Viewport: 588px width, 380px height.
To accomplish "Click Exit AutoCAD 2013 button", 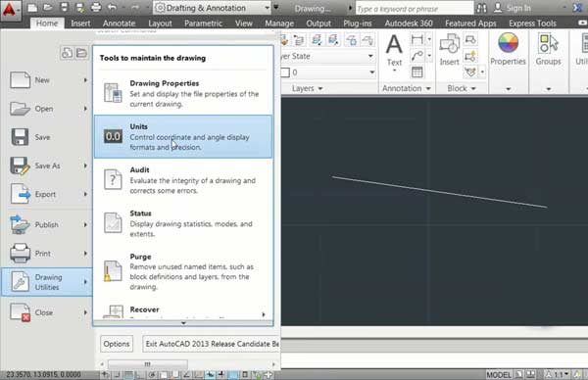I will click(212, 344).
